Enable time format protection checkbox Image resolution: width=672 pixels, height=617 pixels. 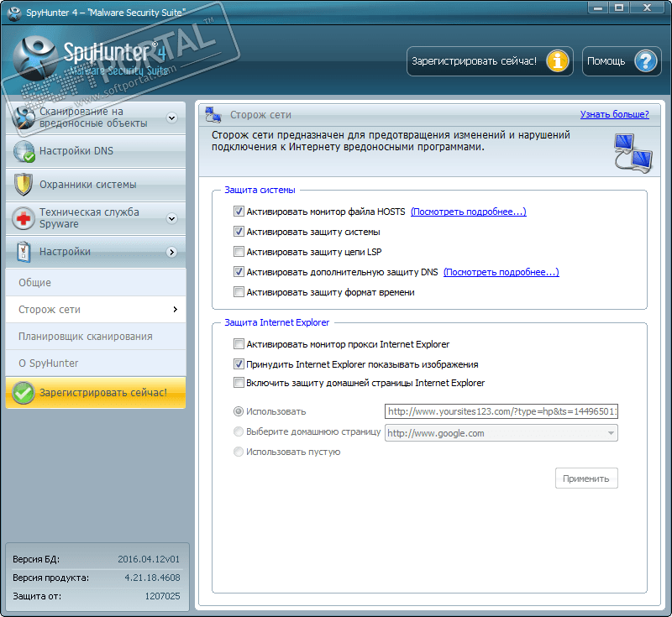(239, 291)
